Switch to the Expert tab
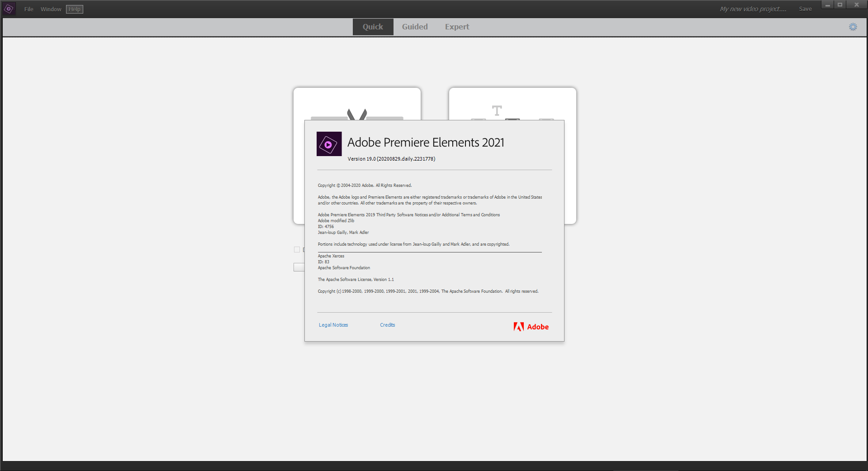This screenshot has width=868, height=471. click(457, 27)
